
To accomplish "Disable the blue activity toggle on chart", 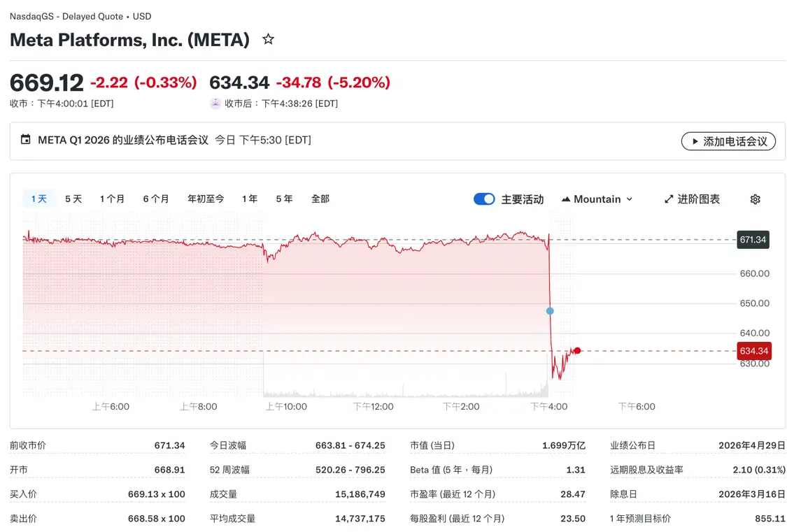I will 483,199.
